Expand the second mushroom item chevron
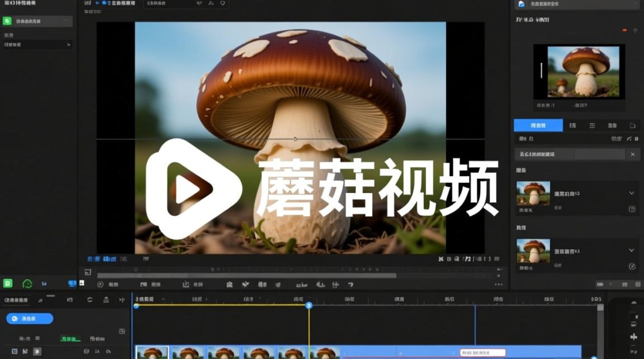 point(632,250)
